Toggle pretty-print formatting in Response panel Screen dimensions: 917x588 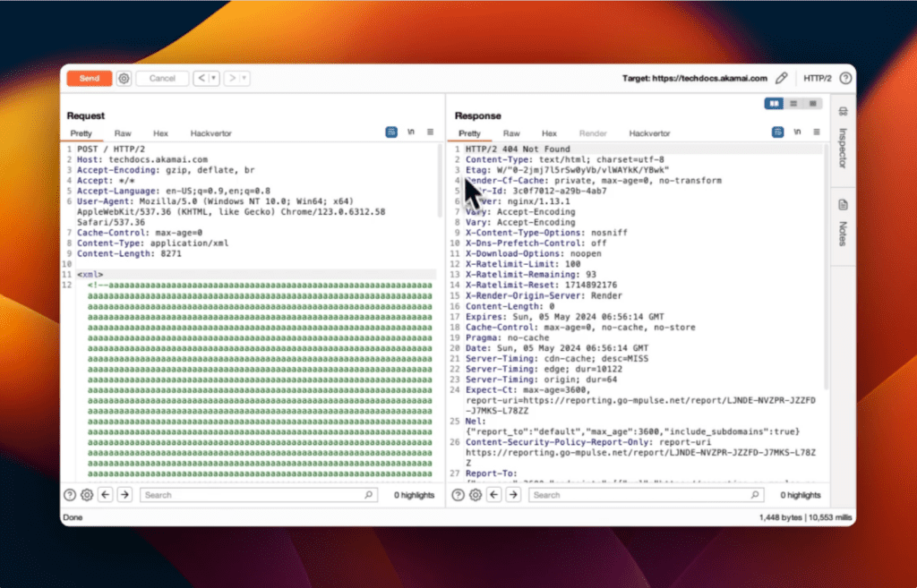[x=778, y=132]
